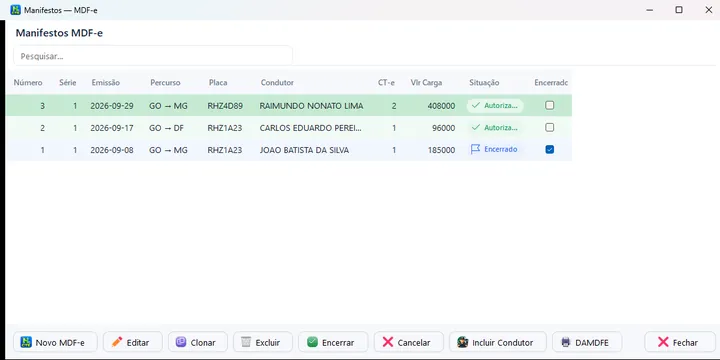The height and width of the screenshot is (360, 720).
Task: Sort by the CT-e column header
Action: click(386, 83)
